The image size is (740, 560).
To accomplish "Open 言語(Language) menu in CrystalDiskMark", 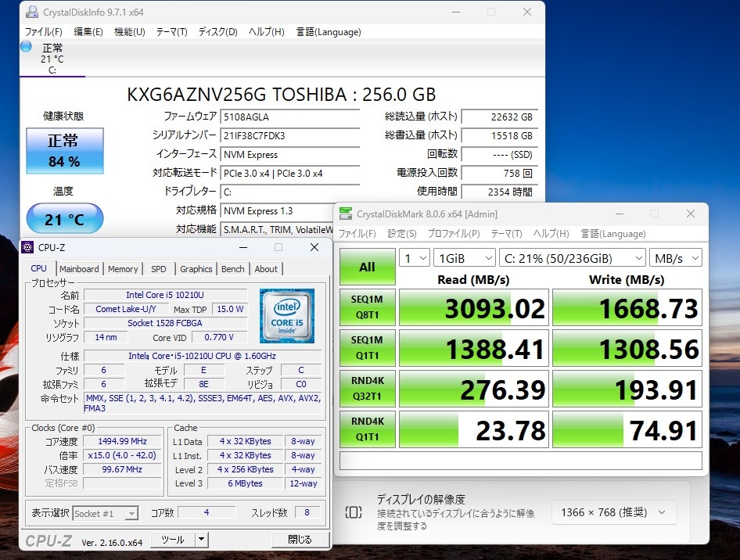I will pyautogui.click(x=613, y=234).
